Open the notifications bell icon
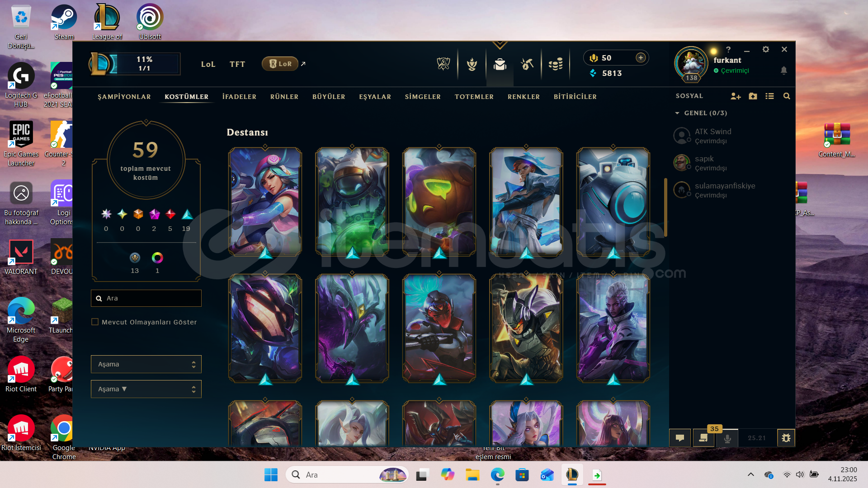This screenshot has width=868, height=488. tap(784, 70)
